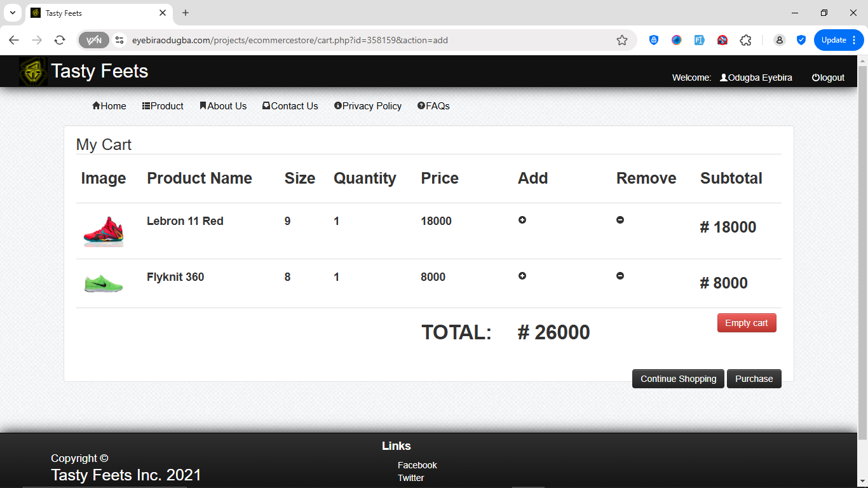Click the Empty cart button

[747, 323]
